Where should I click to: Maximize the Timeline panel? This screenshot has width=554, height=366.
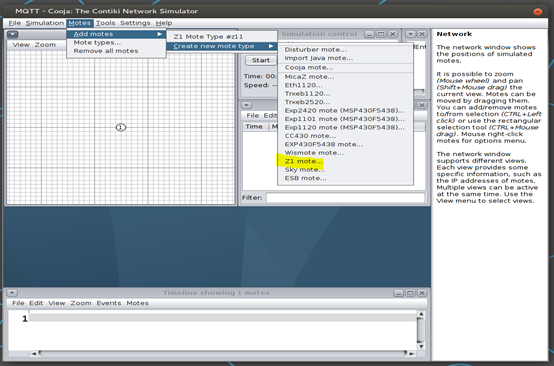coord(410,293)
